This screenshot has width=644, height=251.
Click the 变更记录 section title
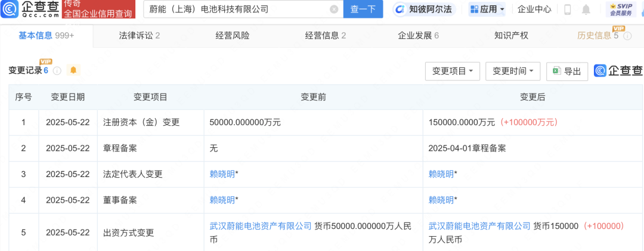(x=26, y=71)
